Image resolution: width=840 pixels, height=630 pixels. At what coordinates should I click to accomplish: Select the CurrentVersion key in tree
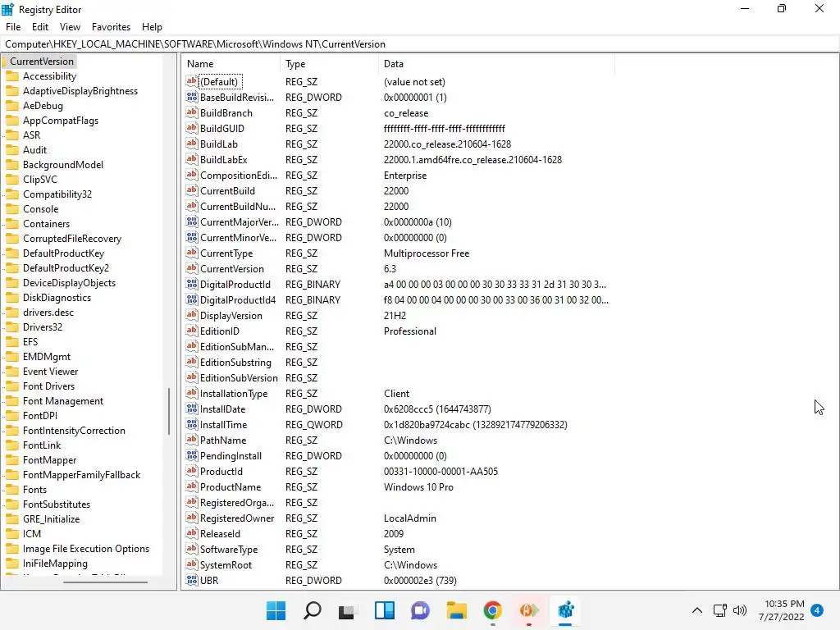coord(42,61)
